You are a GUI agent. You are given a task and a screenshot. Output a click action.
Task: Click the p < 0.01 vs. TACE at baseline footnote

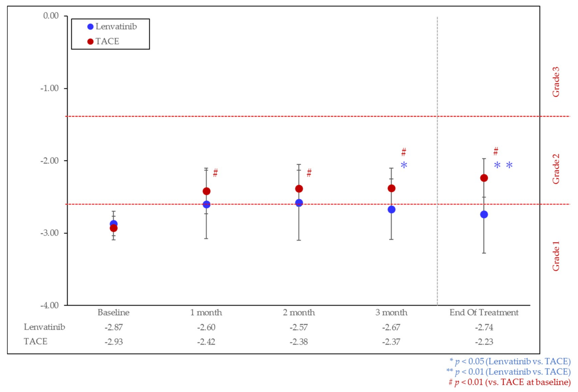pos(510,382)
